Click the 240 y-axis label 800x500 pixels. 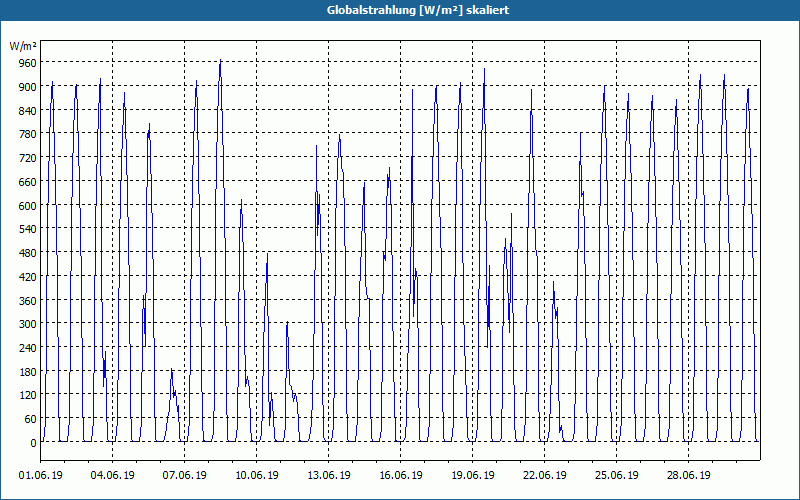click(x=28, y=348)
